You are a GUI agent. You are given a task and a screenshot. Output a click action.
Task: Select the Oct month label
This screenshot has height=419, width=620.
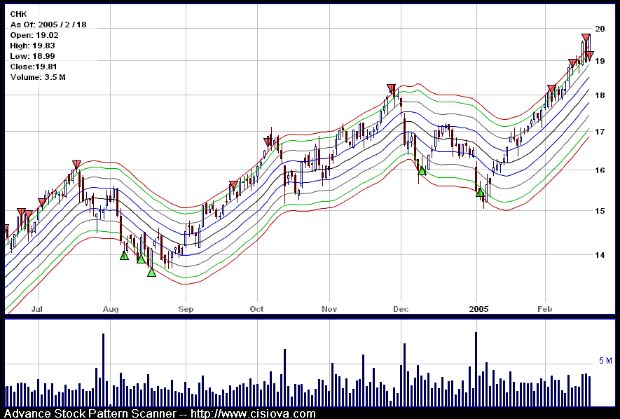(257, 309)
